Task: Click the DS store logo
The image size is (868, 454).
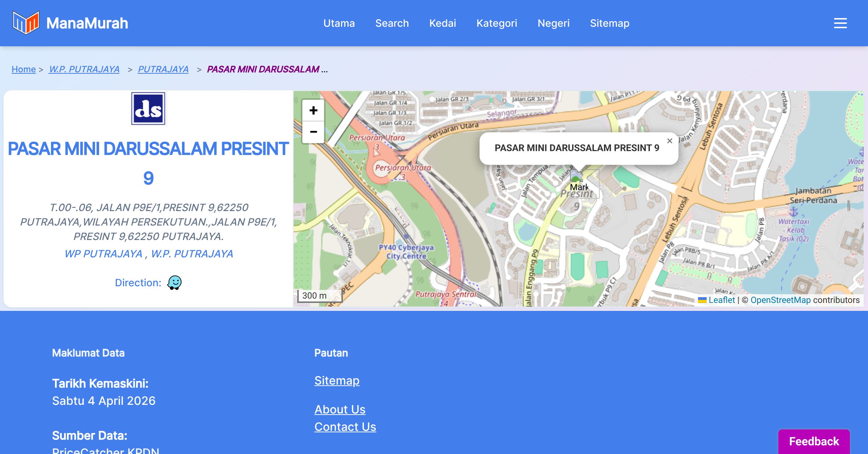Action: pyautogui.click(x=148, y=108)
